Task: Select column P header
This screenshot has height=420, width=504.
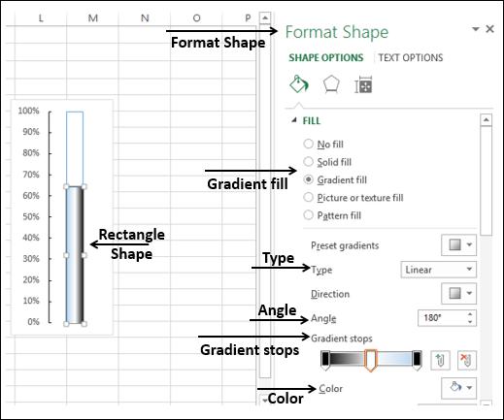Action: point(248,18)
